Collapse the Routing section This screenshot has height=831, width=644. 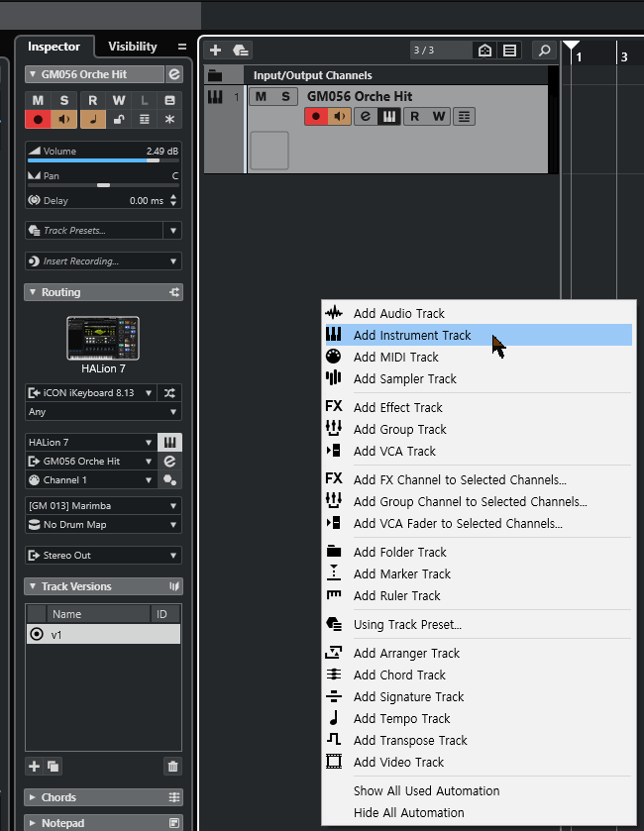coord(33,292)
